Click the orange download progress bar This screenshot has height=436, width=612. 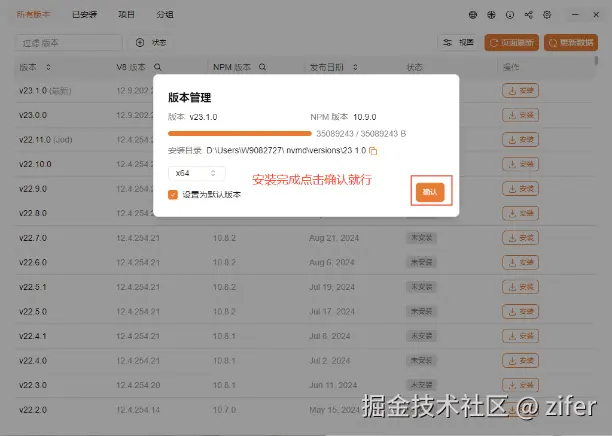[x=240, y=133]
